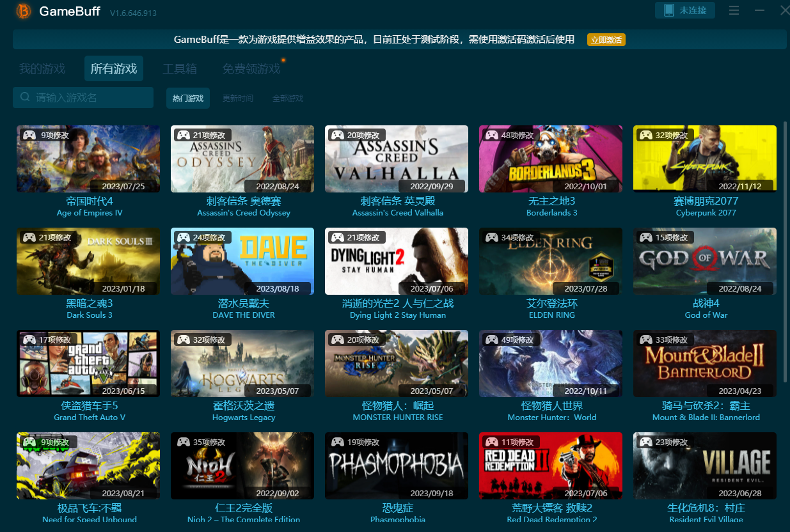The image size is (790, 532).
Task: Click gamepad icon on Hogwarts Legacy card
Action: coord(184,340)
